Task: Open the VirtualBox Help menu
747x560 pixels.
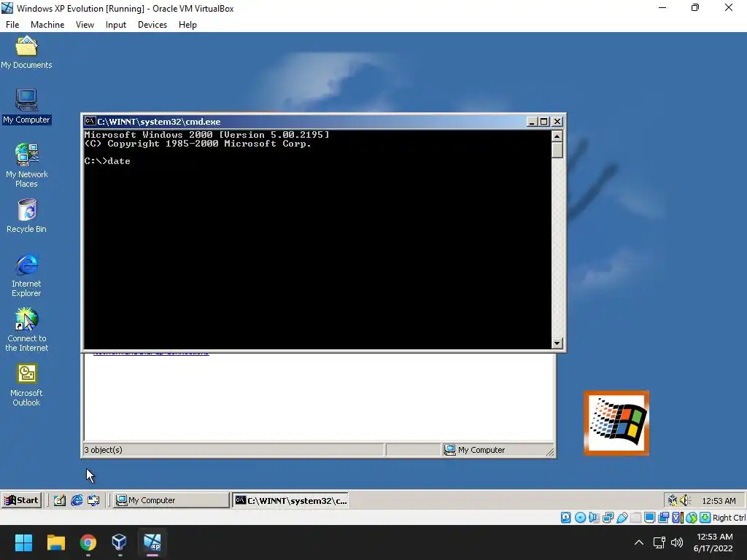Action: (187, 25)
